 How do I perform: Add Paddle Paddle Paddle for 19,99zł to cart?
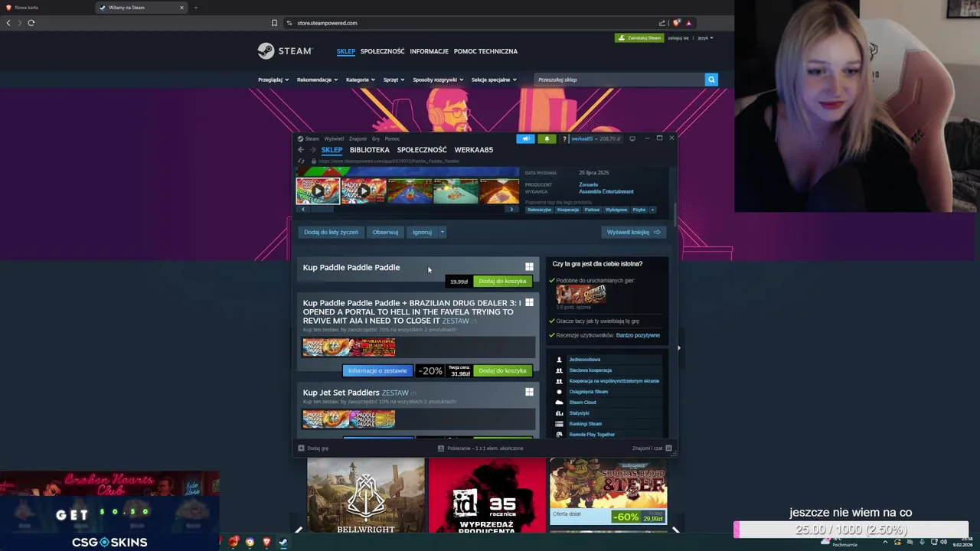click(502, 281)
